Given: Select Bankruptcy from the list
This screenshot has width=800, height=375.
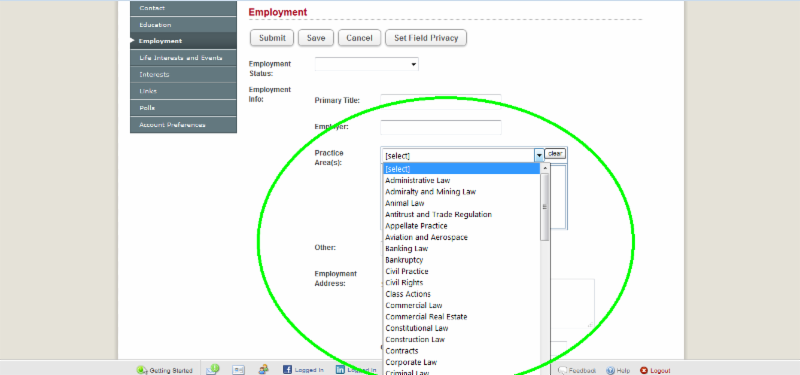Looking at the screenshot, I should [461, 260].
